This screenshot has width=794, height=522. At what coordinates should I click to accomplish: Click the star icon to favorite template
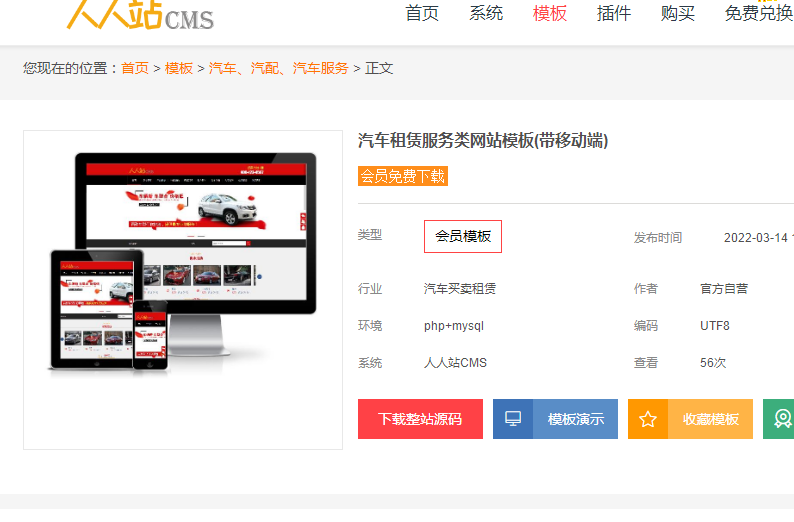(648, 419)
